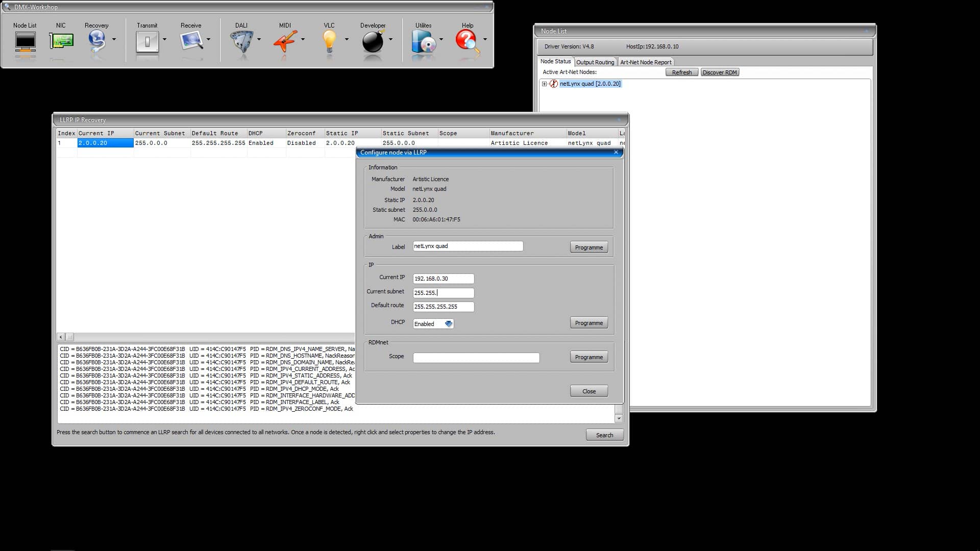This screenshot has width=980, height=551.
Task: Launch the Recovery tool
Action: tap(96, 42)
